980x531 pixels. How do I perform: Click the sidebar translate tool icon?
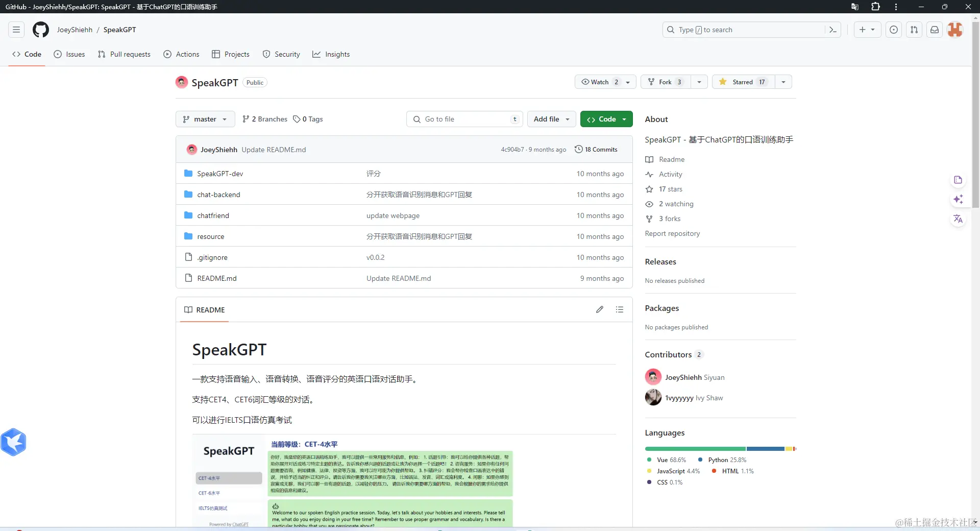click(958, 219)
